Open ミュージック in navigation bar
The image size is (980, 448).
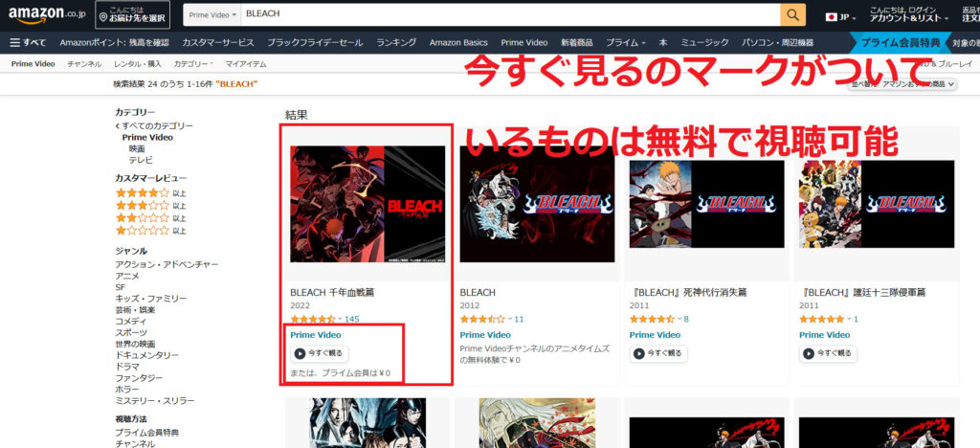click(x=704, y=42)
